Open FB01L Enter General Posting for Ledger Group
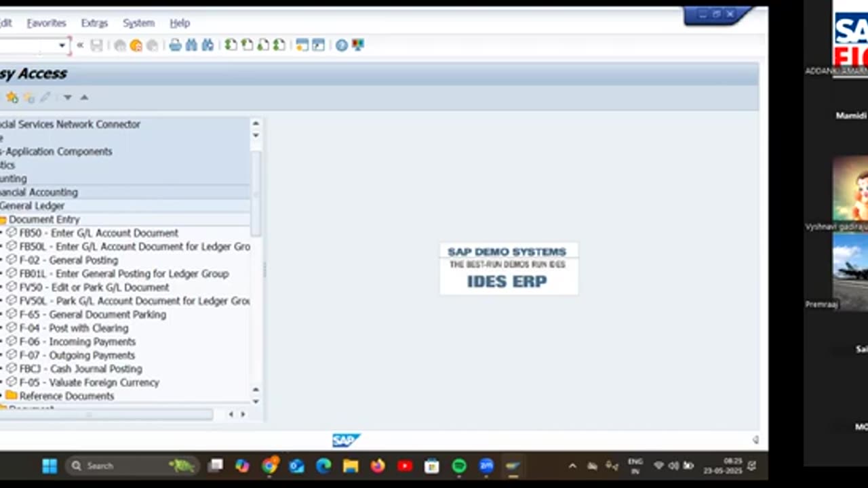 coord(124,274)
